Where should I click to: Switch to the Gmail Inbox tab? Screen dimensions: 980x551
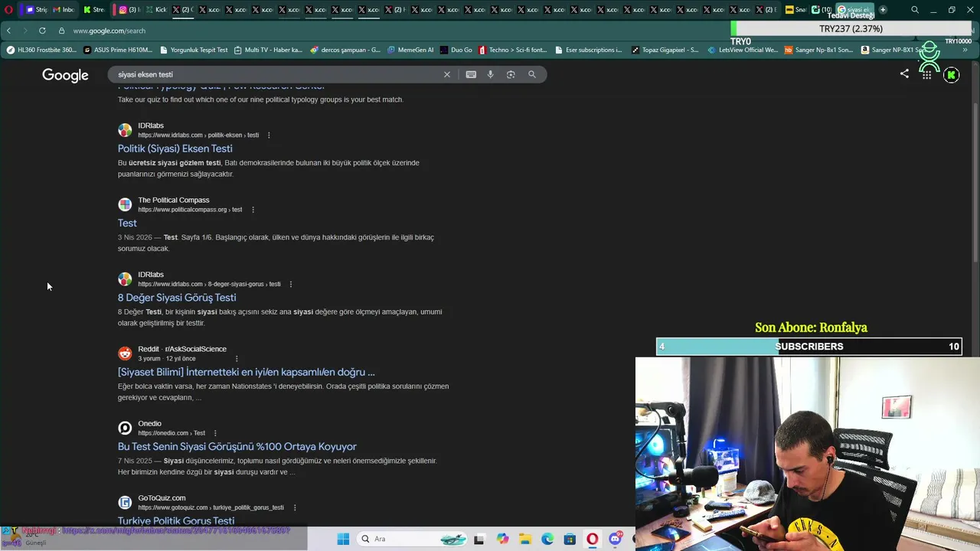(64, 10)
